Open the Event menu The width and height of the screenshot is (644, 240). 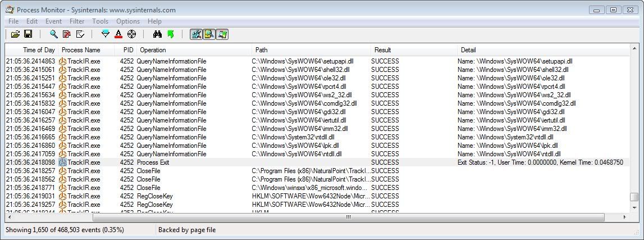(x=53, y=21)
